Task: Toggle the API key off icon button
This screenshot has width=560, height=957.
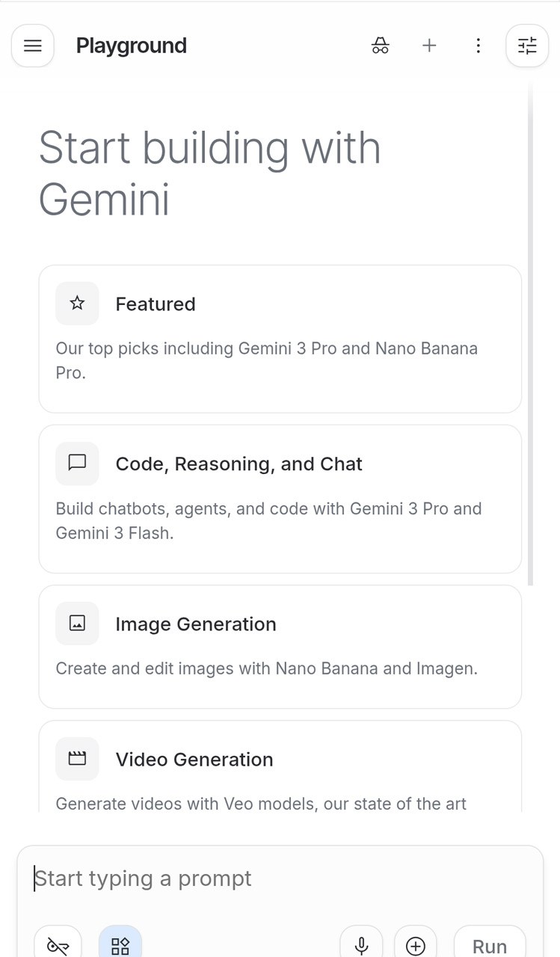Action: point(58,946)
